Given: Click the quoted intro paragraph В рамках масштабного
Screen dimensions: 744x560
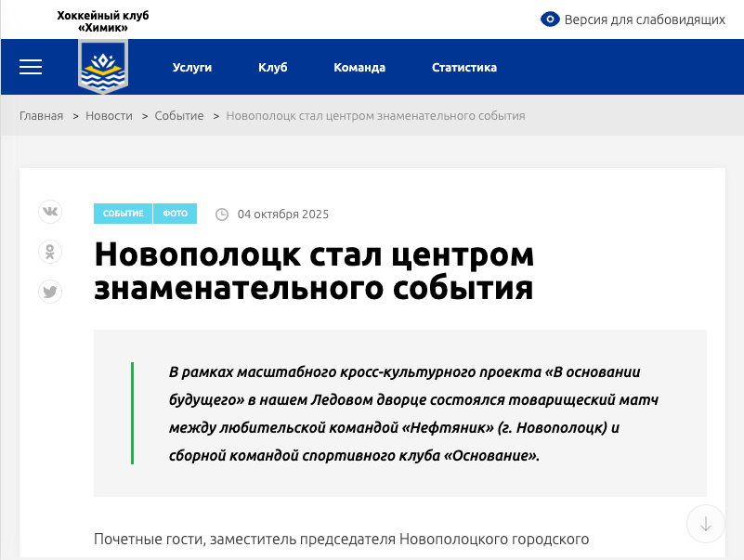Looking at the screenshot, I should point(413,413).
